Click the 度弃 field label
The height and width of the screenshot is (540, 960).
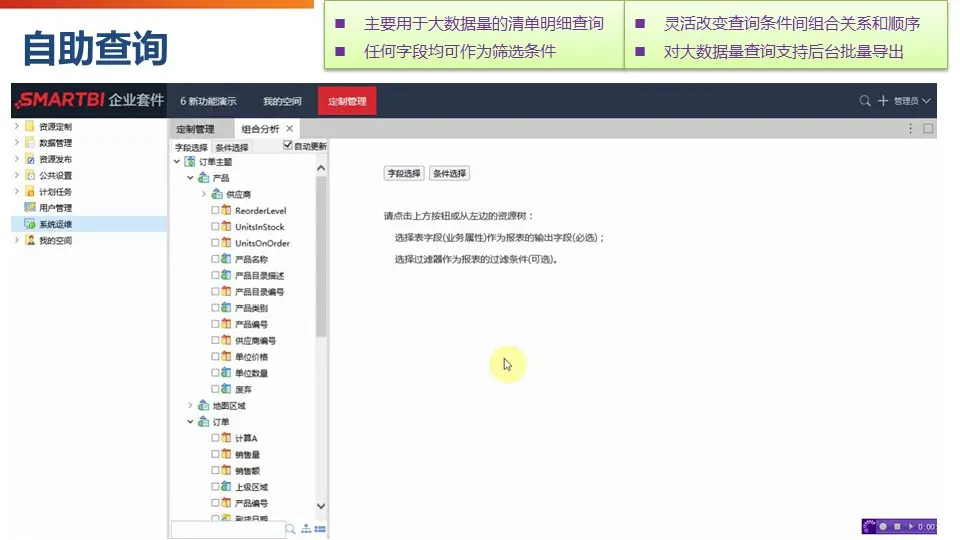(243, 389)
